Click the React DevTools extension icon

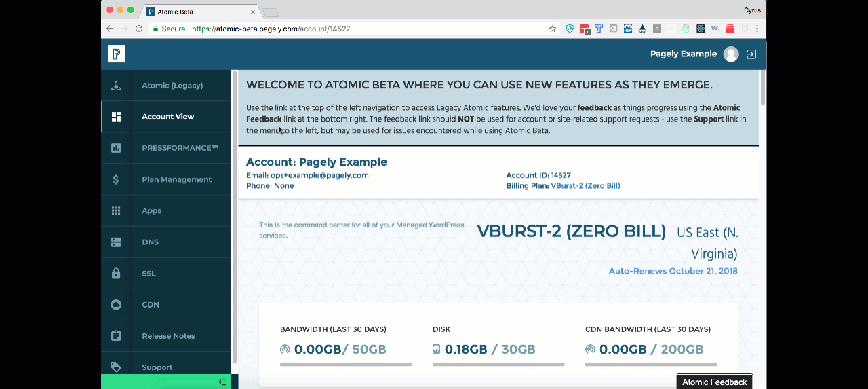pyautogui.click(x=701, y=29)
